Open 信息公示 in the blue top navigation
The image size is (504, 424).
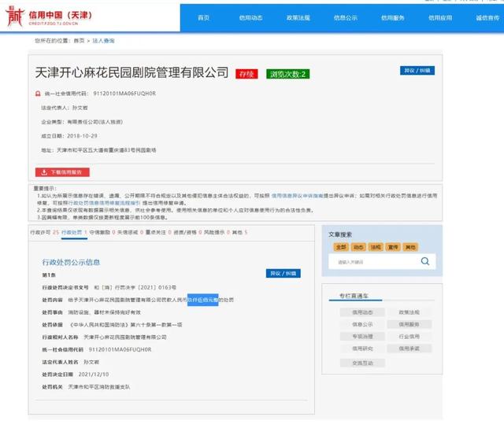(346, 17)
